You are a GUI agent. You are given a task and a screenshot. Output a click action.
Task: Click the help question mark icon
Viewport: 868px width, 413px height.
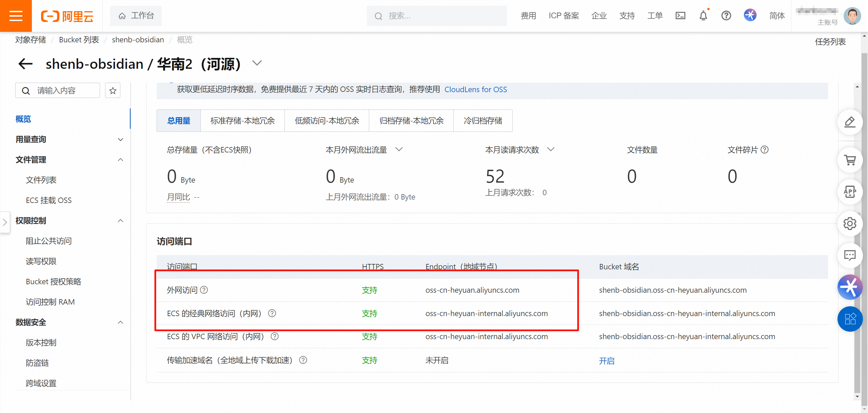point(726,16)
